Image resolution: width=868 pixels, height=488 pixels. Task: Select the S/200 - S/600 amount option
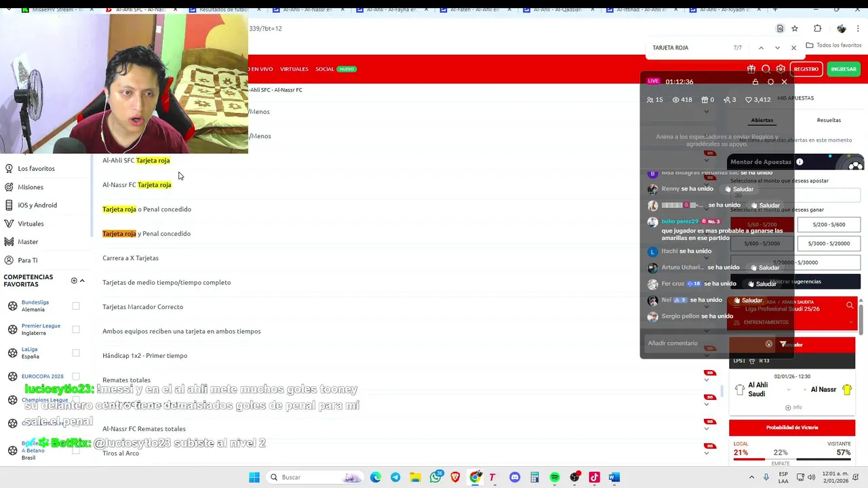point(829,224)
